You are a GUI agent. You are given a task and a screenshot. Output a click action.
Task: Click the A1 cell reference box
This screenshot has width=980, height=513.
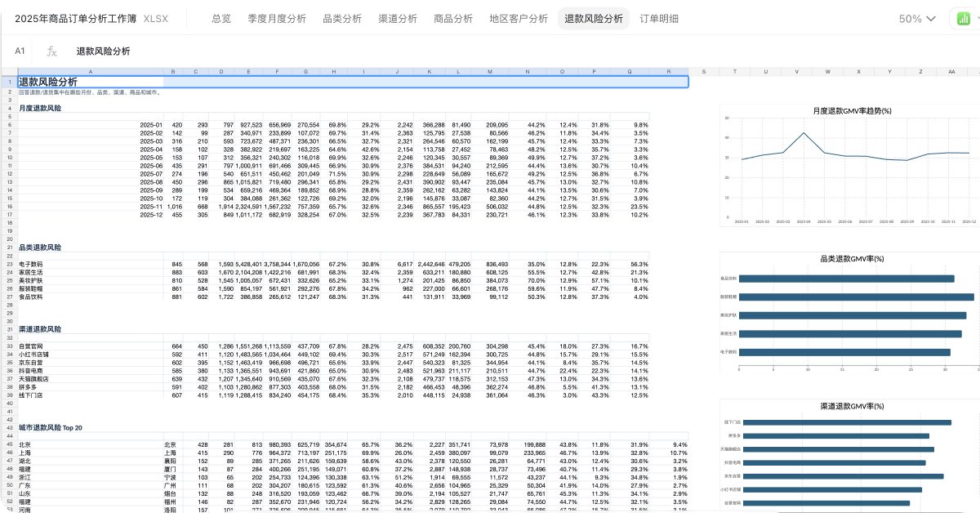tap(20, 51)
